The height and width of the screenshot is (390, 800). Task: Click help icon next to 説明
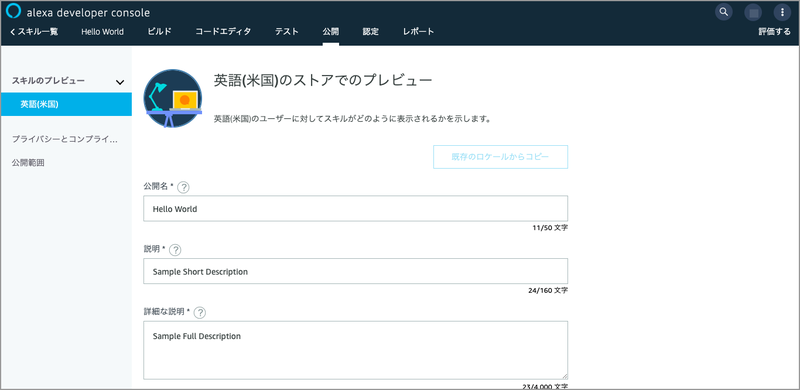point(175,250)
